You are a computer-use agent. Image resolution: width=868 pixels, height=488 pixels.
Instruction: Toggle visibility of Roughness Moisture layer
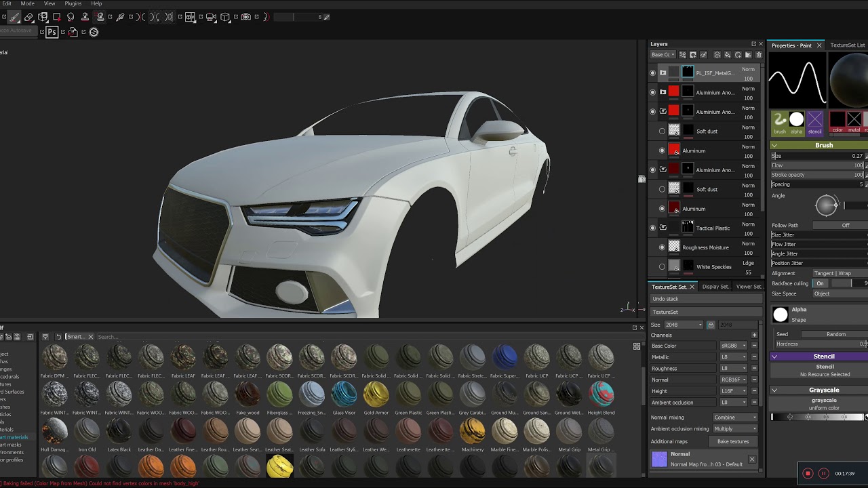tap(662, 247)
